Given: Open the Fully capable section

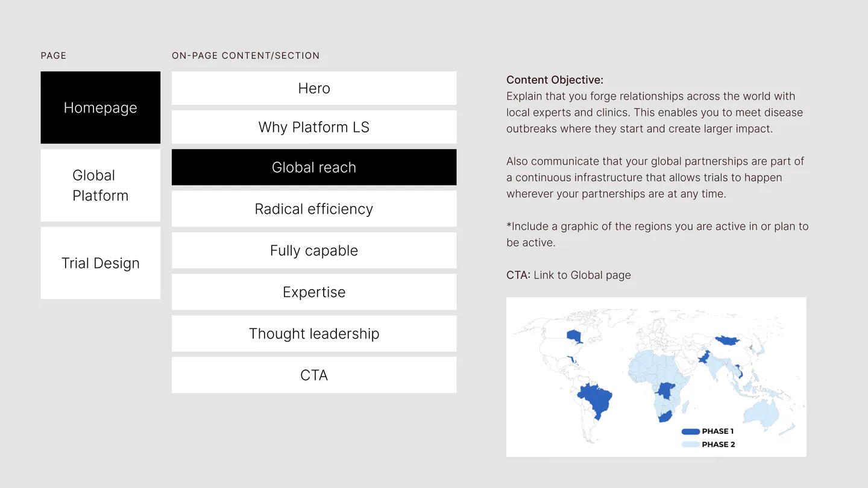Looking at the screenshot, I should tap(314, 250).
